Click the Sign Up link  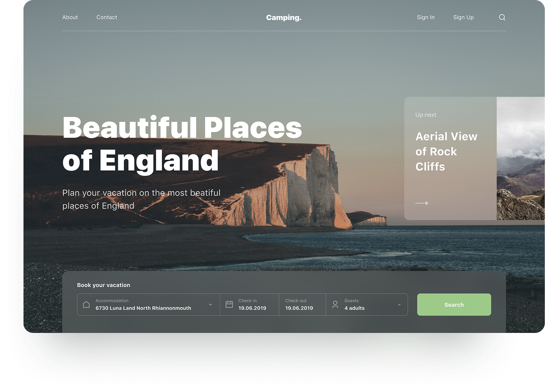click(x=463, y=17)
